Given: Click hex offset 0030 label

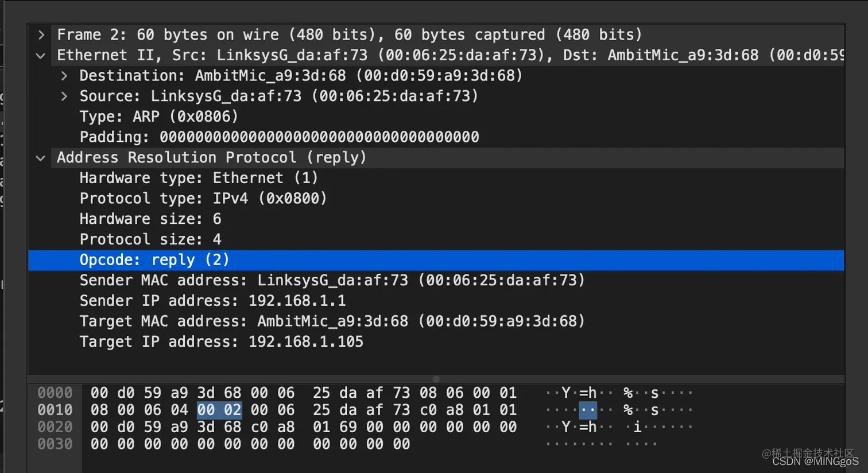Looking at the screenshot, I should click(x=55, y=444).
